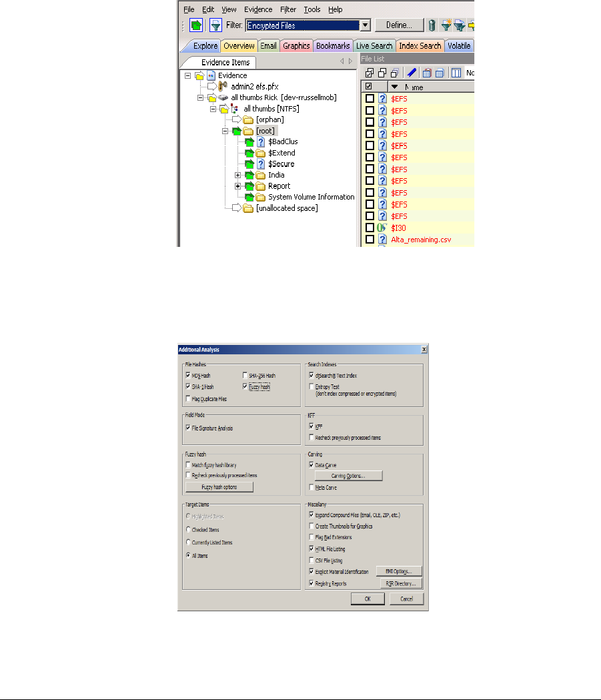Screen dimensions: 601x700
Task: Enable the Flag Duplicate Files checkbox
Action: coord(188,398)
